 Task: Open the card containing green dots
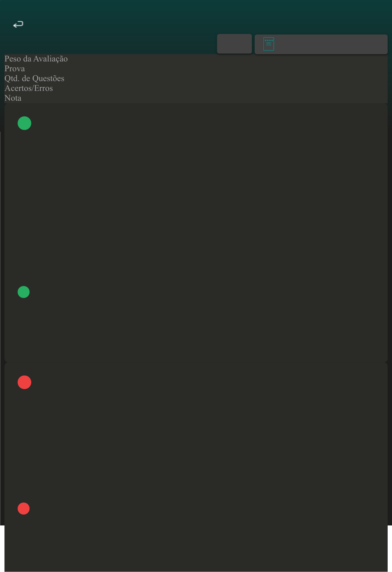tap(196, 233)
